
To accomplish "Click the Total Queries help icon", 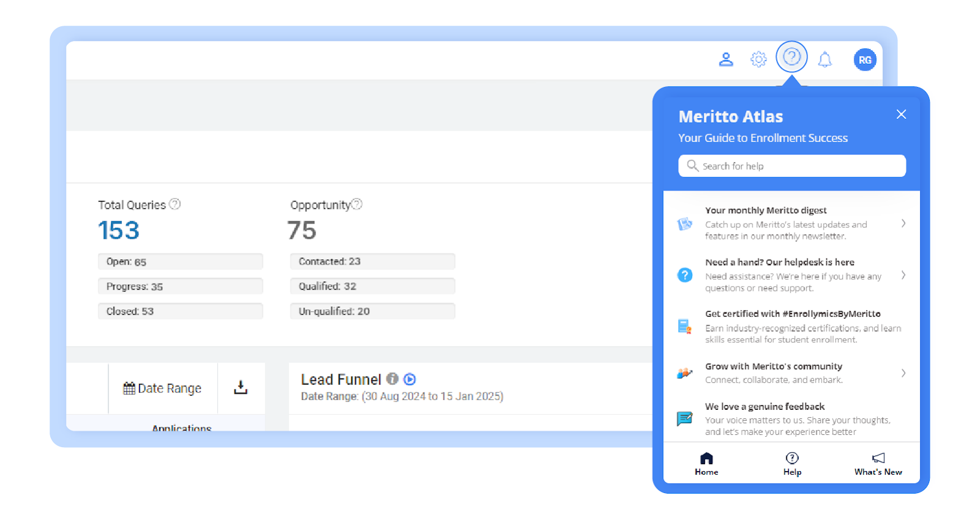I will click(x=175, y=204).
